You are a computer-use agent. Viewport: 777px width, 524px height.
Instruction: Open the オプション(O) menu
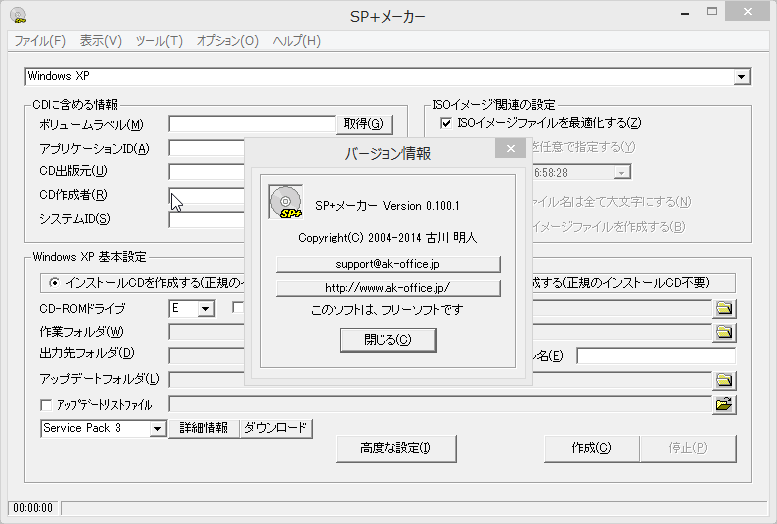tap(227, 41)
